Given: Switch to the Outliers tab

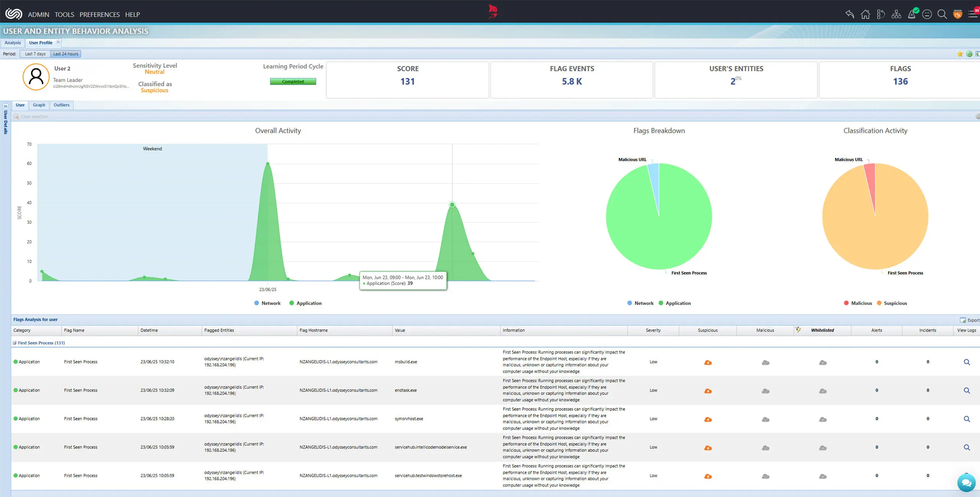Looking at the screenshot, I should pos(61,105).
